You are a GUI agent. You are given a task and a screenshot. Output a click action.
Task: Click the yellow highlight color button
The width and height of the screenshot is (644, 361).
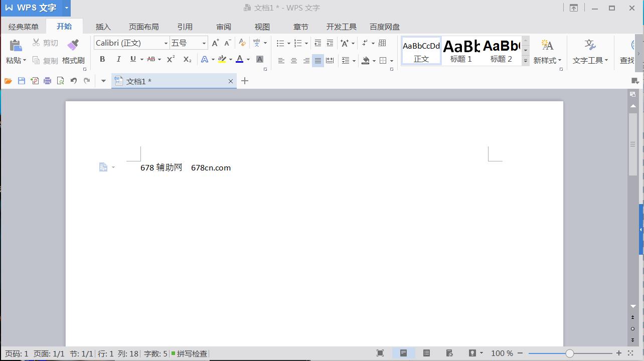(222, 59)
